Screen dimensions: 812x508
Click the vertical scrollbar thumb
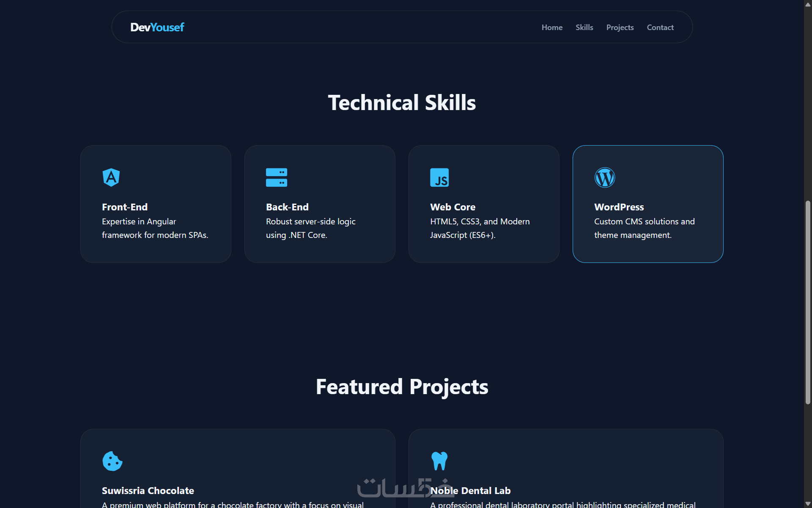pos(808,302)
